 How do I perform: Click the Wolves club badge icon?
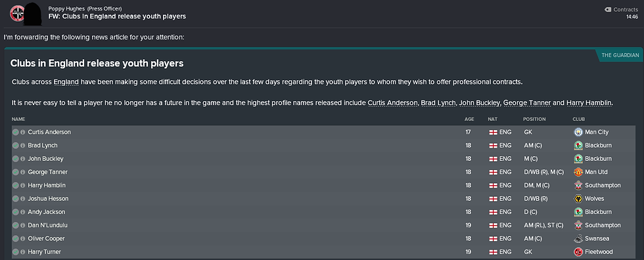tap(578, 198)
